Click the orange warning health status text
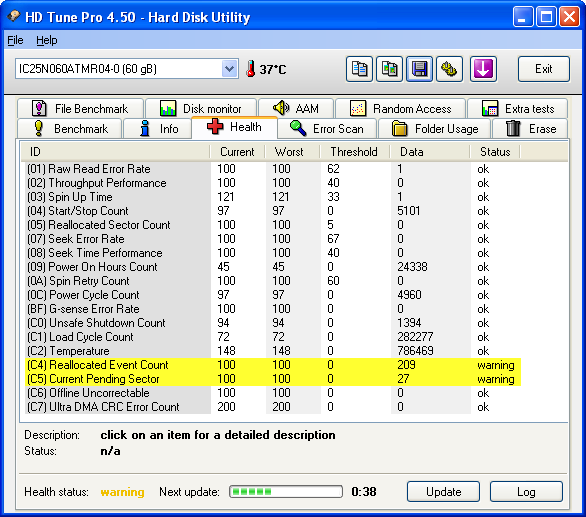This screenshot has height=517, width=586. coord(122,492)
